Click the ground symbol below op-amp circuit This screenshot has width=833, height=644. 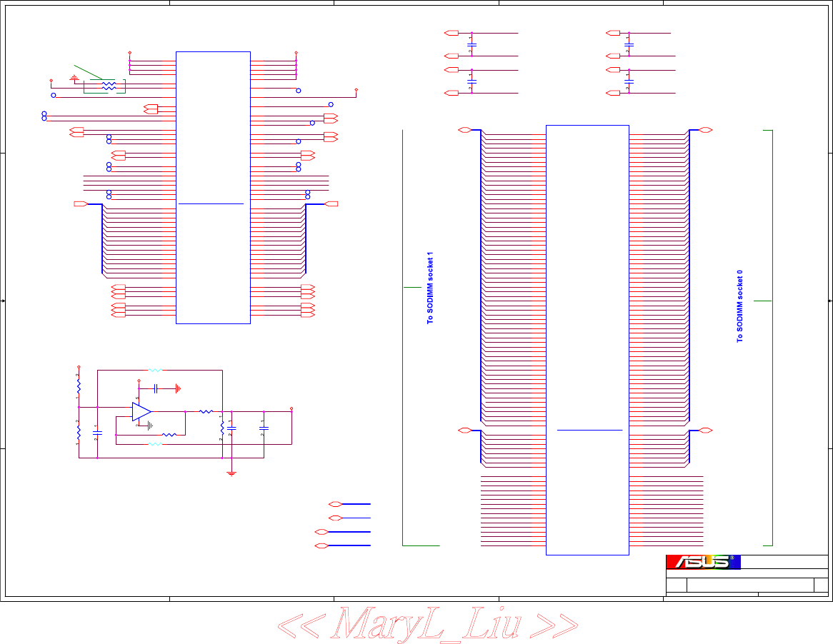coord(231,473)
